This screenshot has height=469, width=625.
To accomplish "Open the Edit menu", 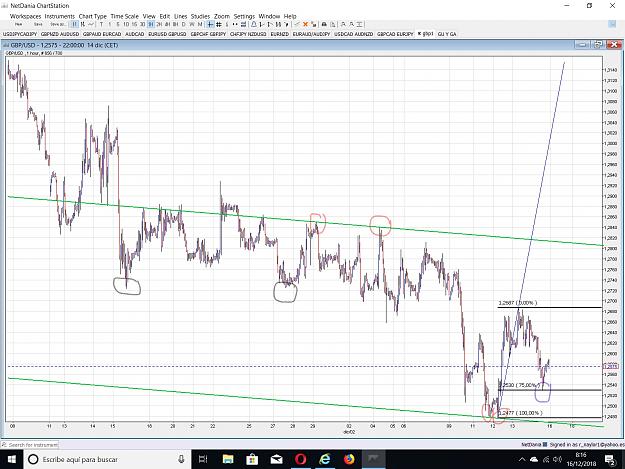I will pos(165,16).
